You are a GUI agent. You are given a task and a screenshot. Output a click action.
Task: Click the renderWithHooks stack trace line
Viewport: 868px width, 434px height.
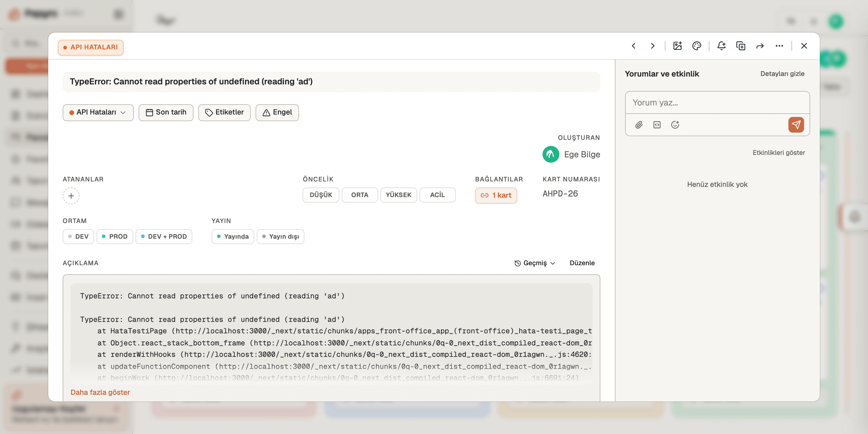[x=344, y=354]
